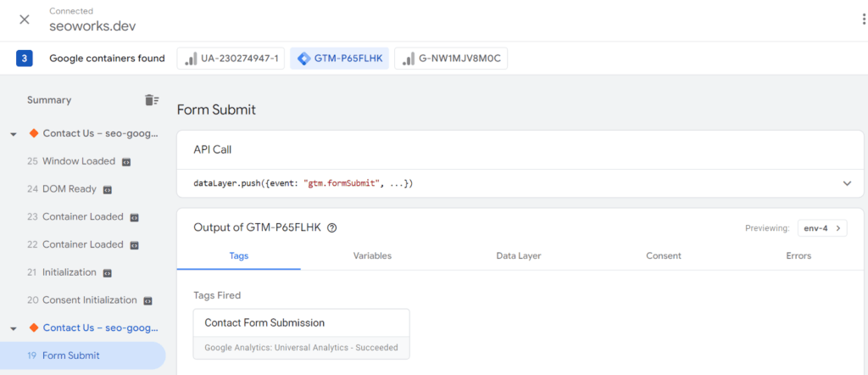The width and height of the screenshot is (868, 375).
Task: Click the orange diamond on first Contact Us
Action: pos(34,133)
